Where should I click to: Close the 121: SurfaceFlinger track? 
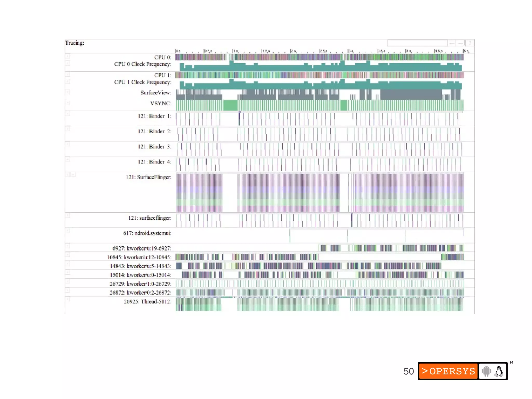[68, 174]
